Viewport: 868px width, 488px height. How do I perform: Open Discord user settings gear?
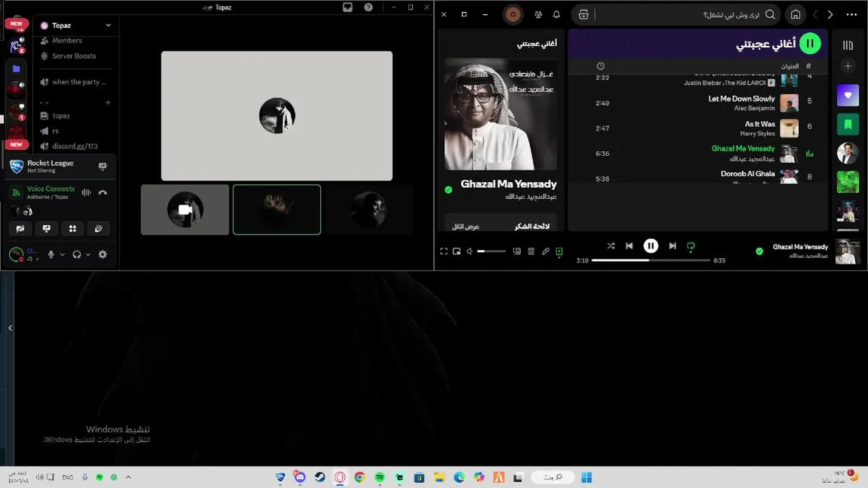102,254
